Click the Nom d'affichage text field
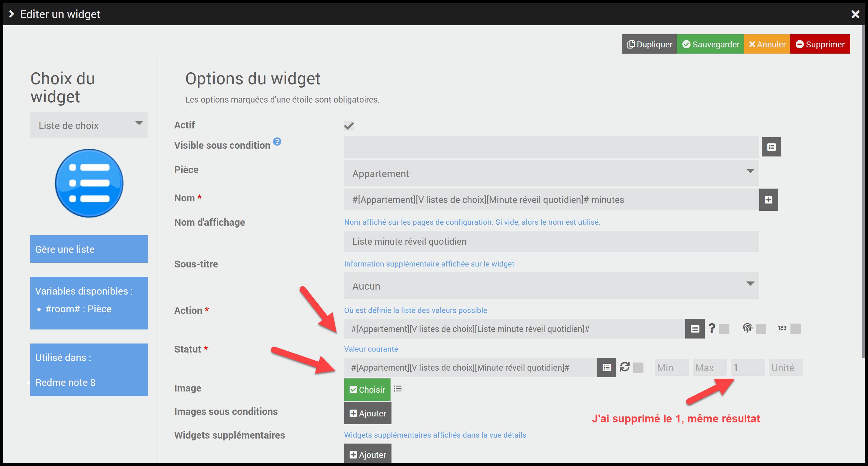The image size is (868, 466). 551,242
